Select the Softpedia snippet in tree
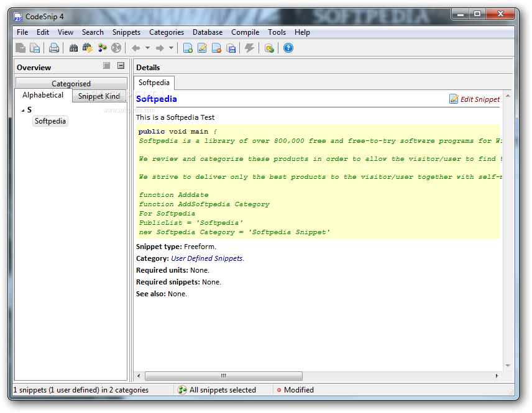 pos(50,121)
